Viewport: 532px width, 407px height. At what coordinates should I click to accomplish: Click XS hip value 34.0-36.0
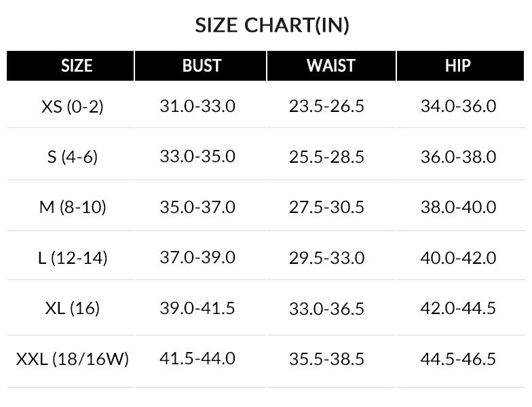pos(458,106)
